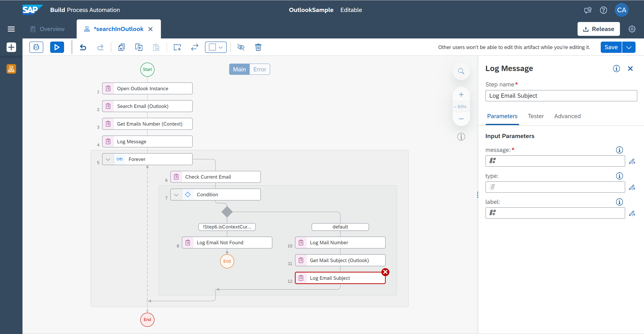Delete the selected step with trash icon

(258, 47)
